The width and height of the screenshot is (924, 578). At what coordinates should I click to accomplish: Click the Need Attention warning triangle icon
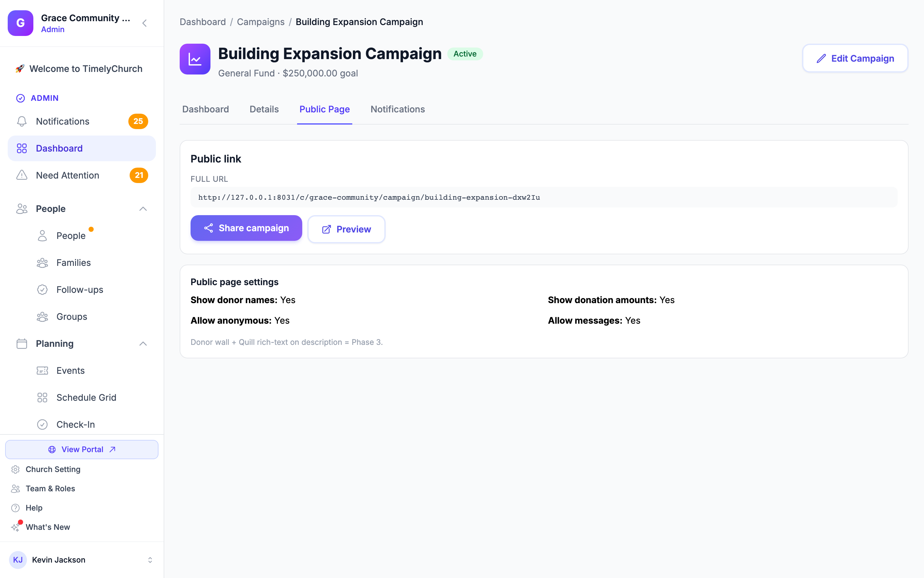[22, 175]
